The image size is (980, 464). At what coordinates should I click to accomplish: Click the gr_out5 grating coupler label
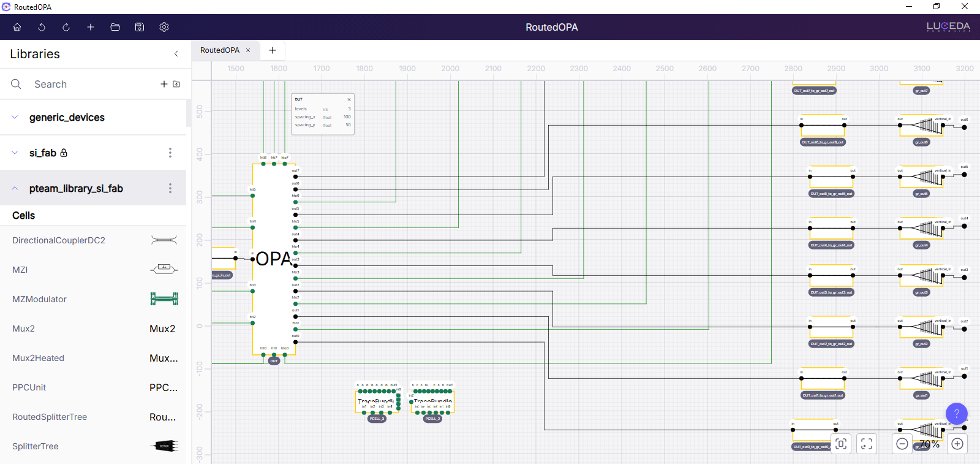coord(921,194)
